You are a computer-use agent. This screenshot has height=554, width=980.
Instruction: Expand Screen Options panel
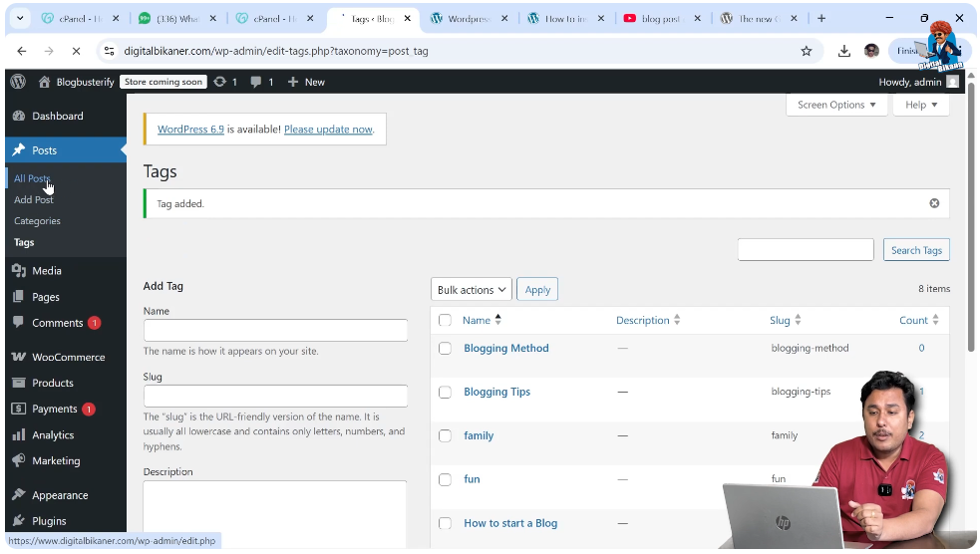coord(836,105)
